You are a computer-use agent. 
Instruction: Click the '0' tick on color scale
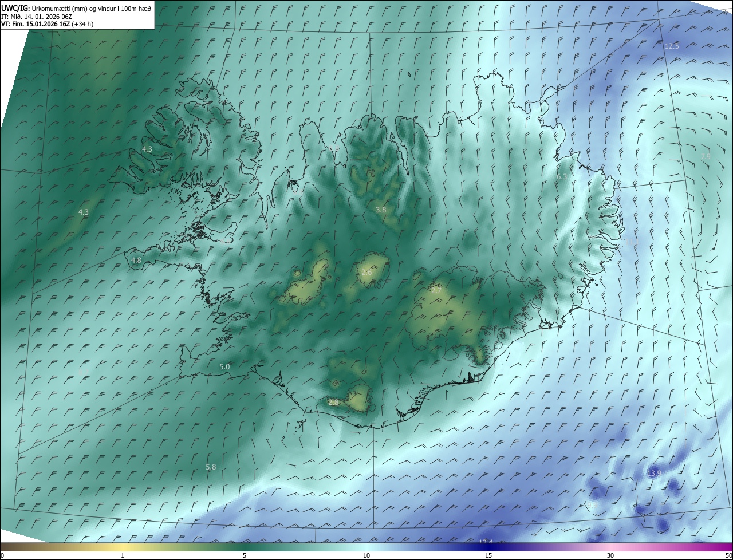coord(2,555)
